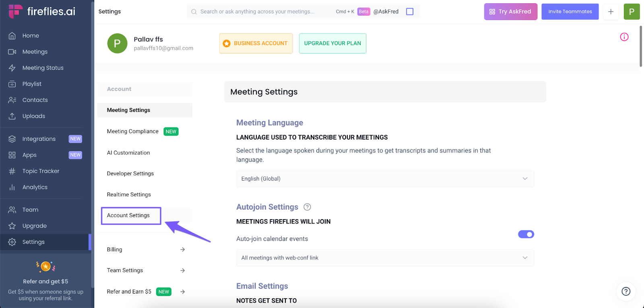Click the search magnifier icon

coord(194,12)
